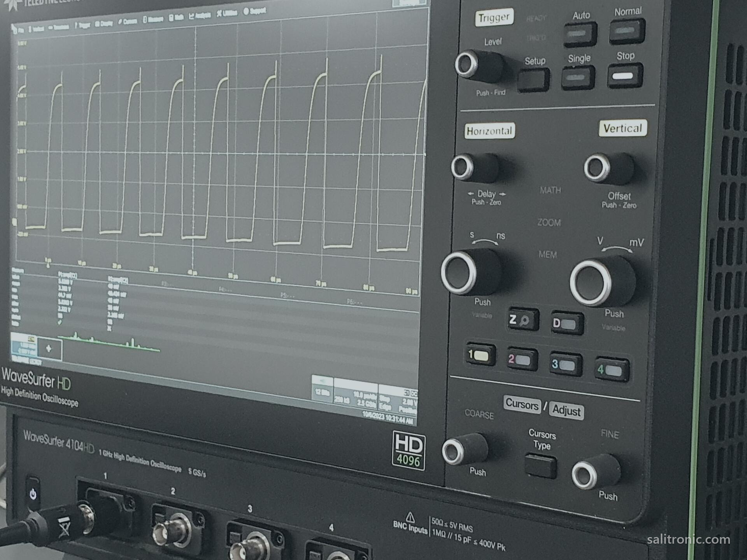747x560 pixels.
Task: Push the FINE adjust knob
Action: pyautogui.click(x=596, y=471)
